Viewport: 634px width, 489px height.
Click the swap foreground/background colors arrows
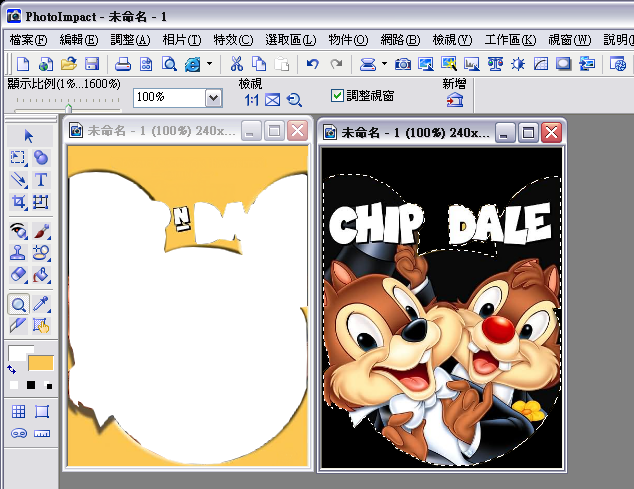coord(12,369)
